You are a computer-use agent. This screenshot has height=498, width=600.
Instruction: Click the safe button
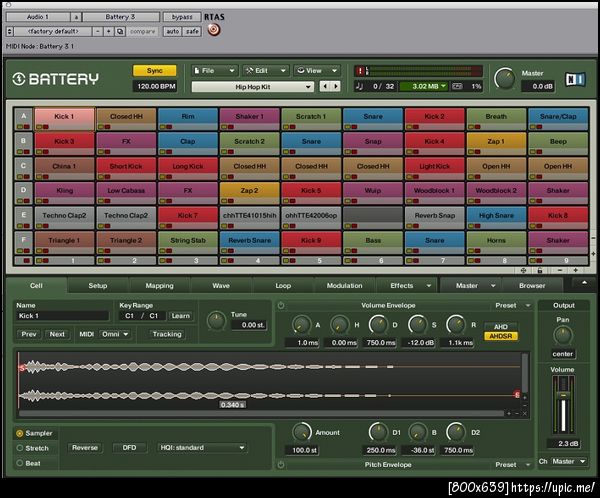pos(192,31)
